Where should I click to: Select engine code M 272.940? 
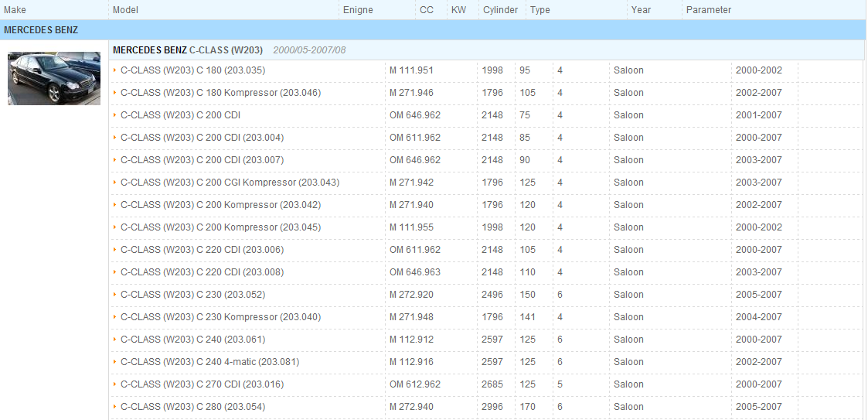411,407
